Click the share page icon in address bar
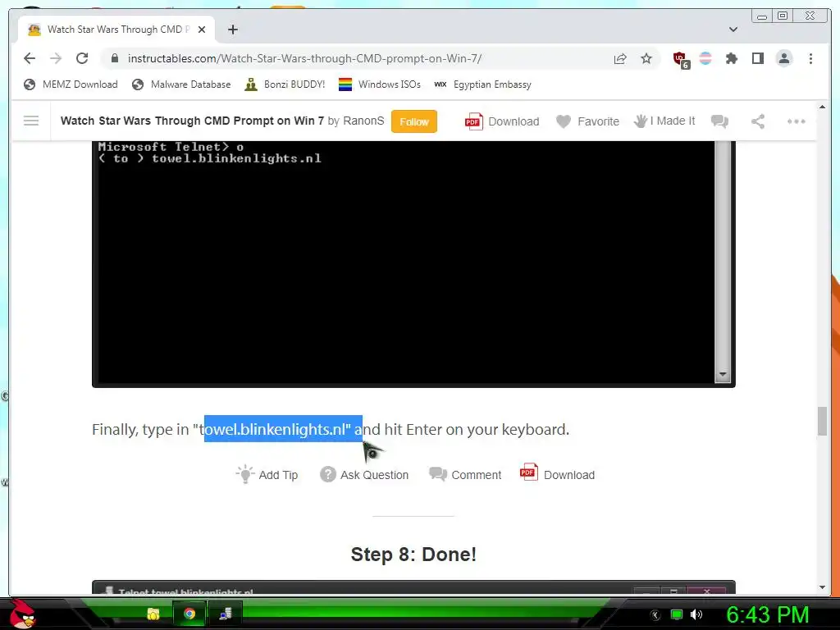Image resolution: width=840 pixels, height=630 pixels. click(x=620, y=58)
